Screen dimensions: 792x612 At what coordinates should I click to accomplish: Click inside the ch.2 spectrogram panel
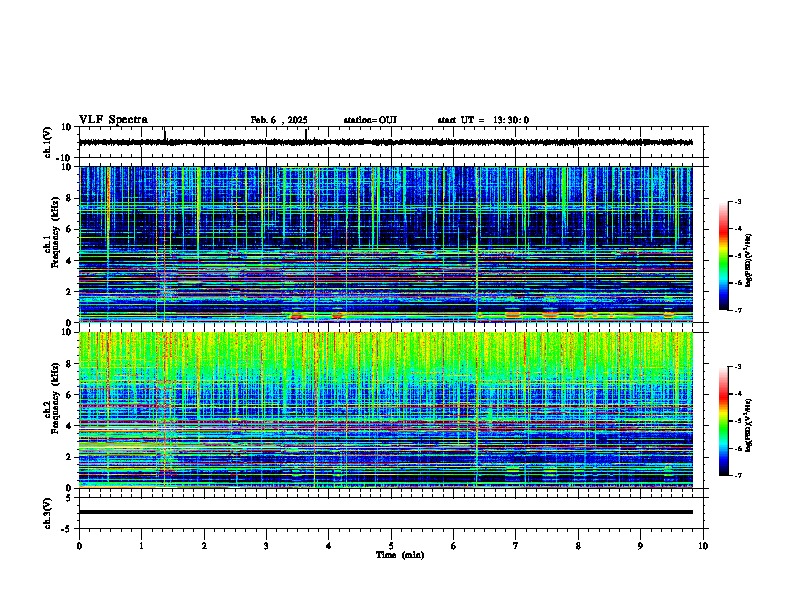point(385,410)
